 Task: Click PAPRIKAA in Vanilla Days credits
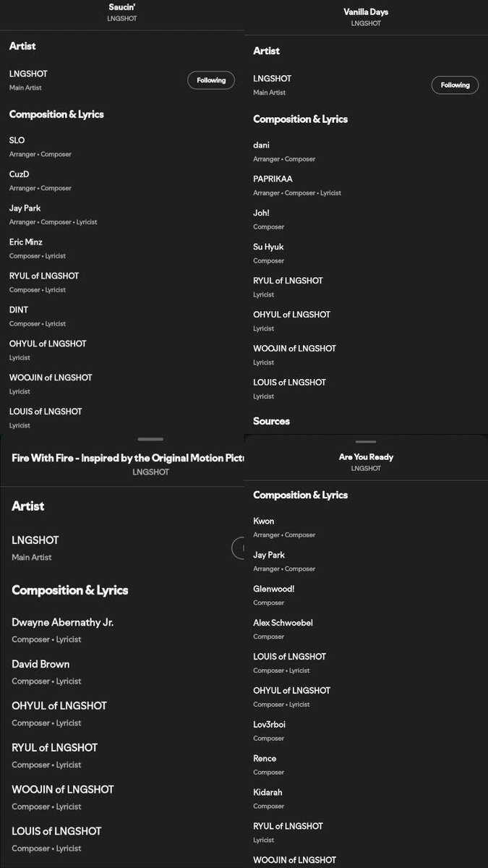(x=366, y=185)
